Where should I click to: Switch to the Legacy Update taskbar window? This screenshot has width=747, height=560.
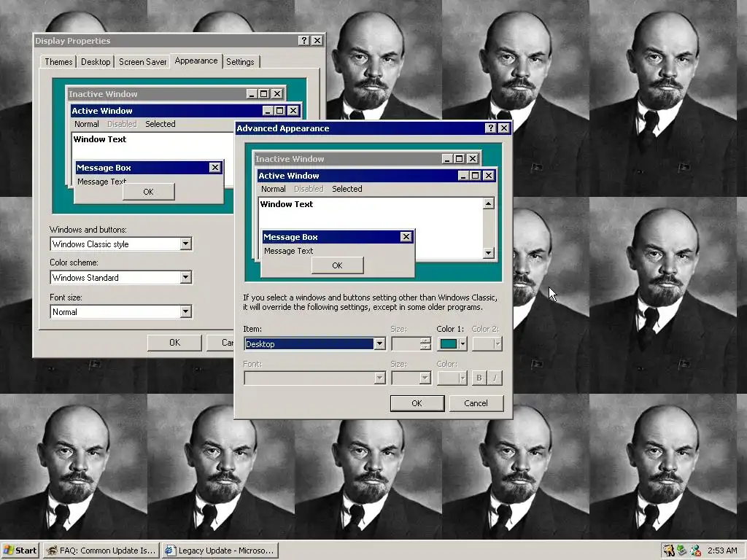pyautogui.click(x=220, y=551)
